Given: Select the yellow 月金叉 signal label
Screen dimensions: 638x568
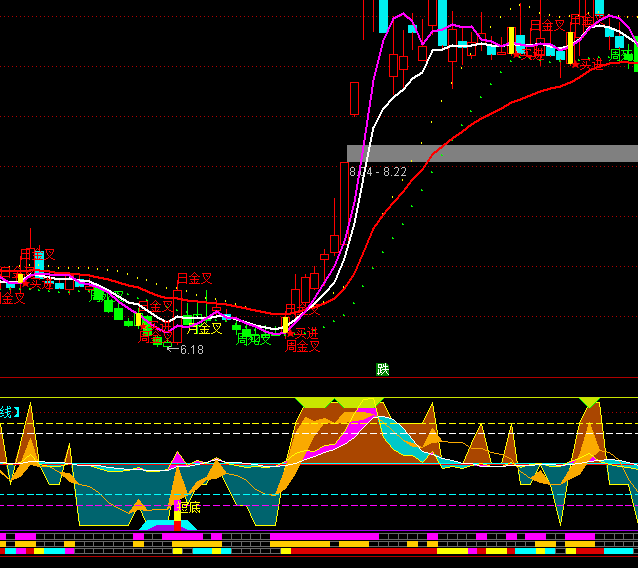Looking at the screenshot, I should click(205, 327).
